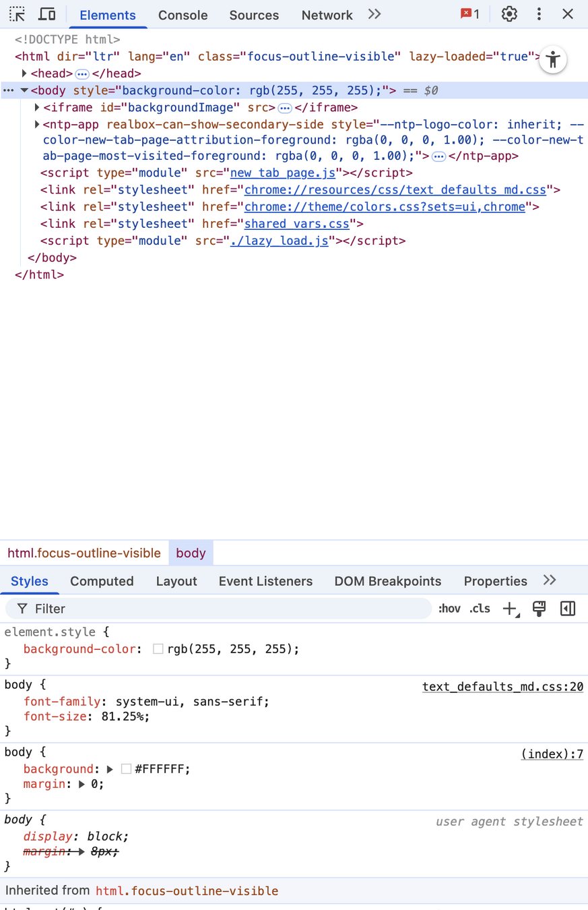Screen dimensions: 588x910
Task: Close the DevTools panel
Action: (568, 14)
